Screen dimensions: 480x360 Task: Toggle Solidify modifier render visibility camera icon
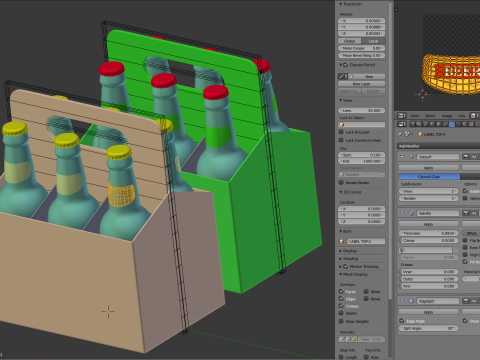(x=466, y=213)
